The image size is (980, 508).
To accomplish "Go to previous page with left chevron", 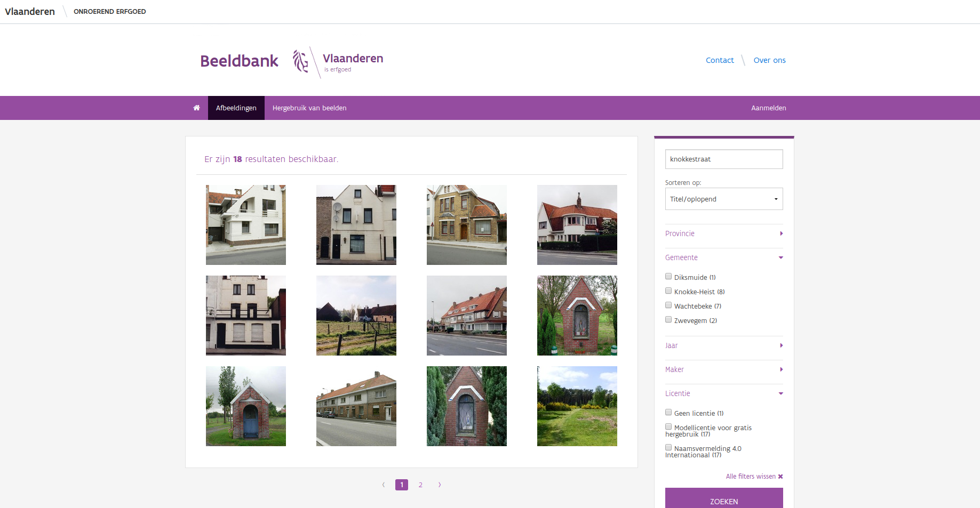I will (x=384, y=485).
